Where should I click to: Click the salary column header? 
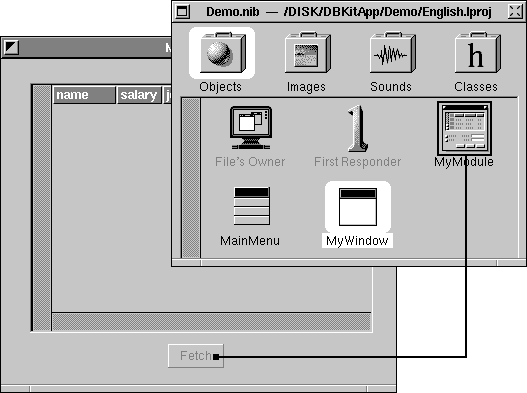[139, 95]
